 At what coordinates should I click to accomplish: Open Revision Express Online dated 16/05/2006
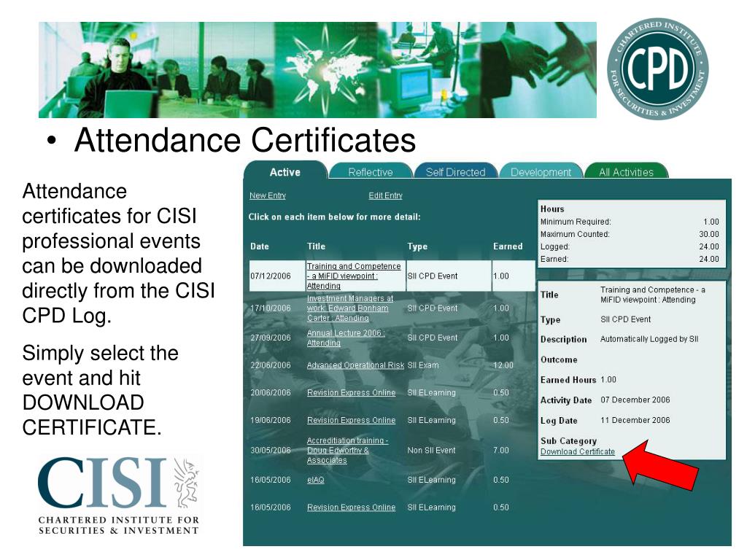351,507
